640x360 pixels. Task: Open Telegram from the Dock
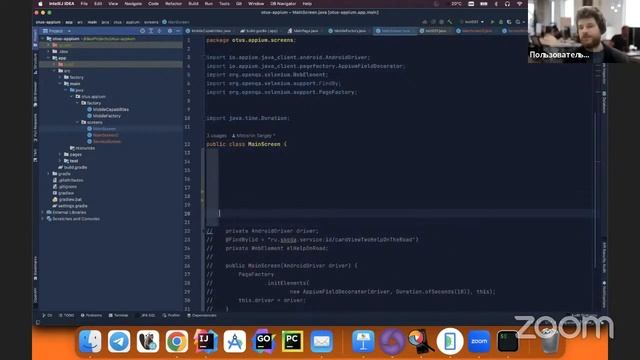(119, 341)
